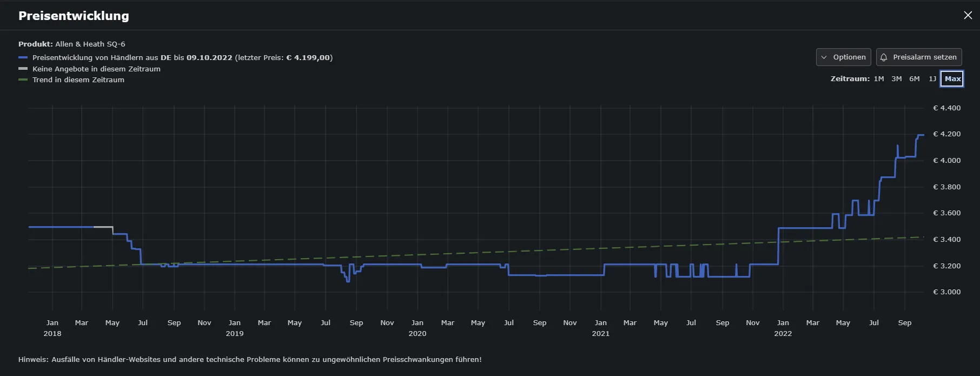Click the € 3.400 y-axis label
The width and height of the screenshot is (980, 376).
pyautogui.click(x=946, y=239)
